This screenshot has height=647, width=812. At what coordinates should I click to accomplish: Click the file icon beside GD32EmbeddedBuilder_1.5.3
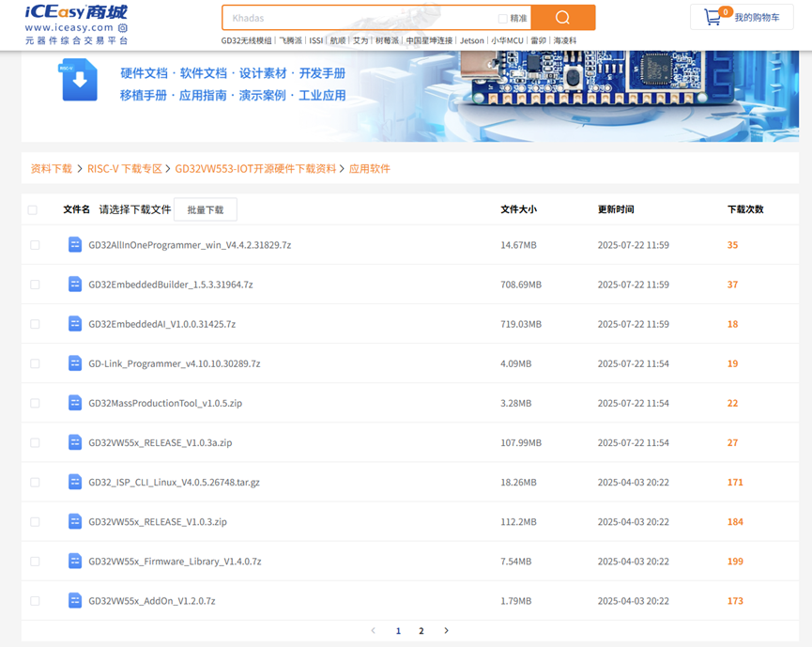pos(75,285)
